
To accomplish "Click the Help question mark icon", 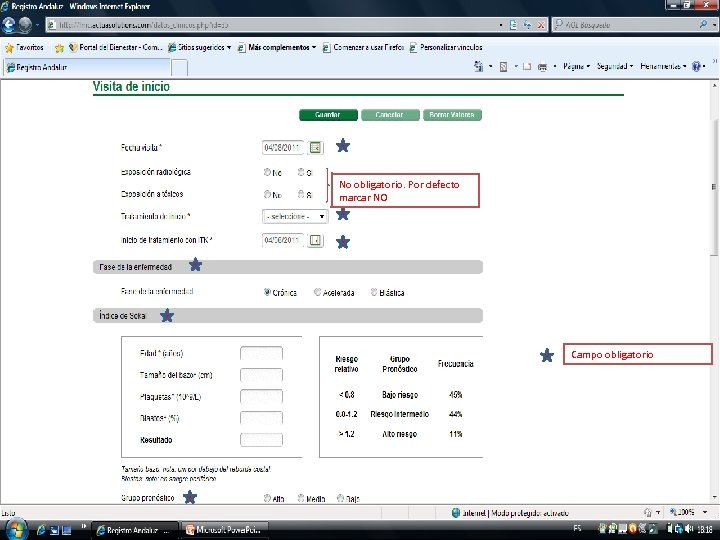I will tap(697, 67).
